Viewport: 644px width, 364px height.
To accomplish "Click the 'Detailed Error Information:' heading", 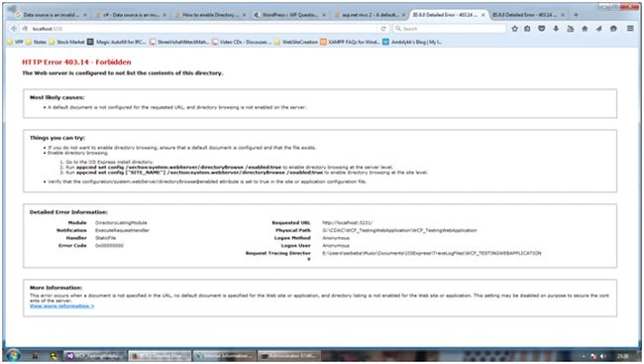I will (x=68, y=212).
